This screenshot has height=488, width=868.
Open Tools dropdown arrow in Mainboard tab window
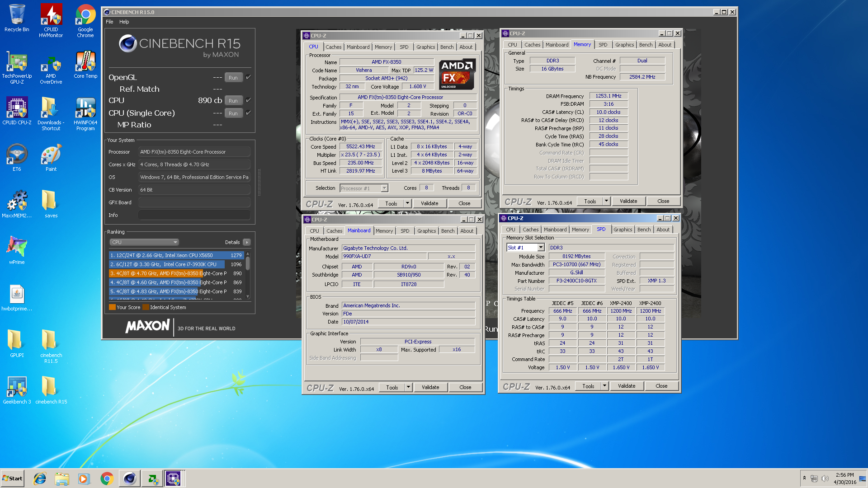pos(408,387)
